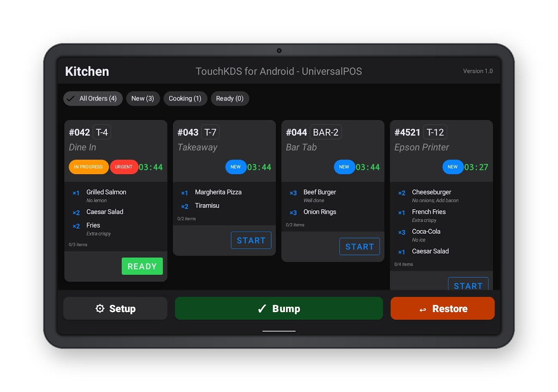Image resolution: width=558 pixels, height=392 pixels.
Task: Click the 03:44 timer on #042
Action: (x=151, y=167)
